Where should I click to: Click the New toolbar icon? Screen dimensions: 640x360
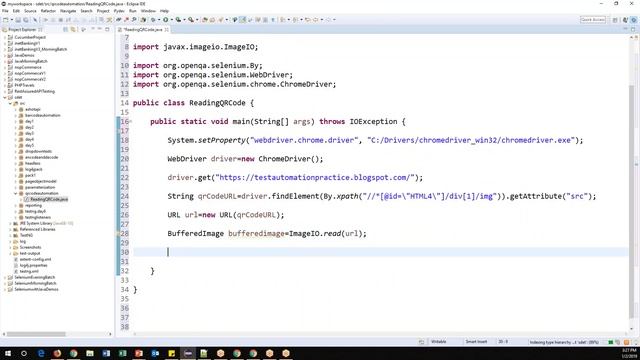click(6, 20)
